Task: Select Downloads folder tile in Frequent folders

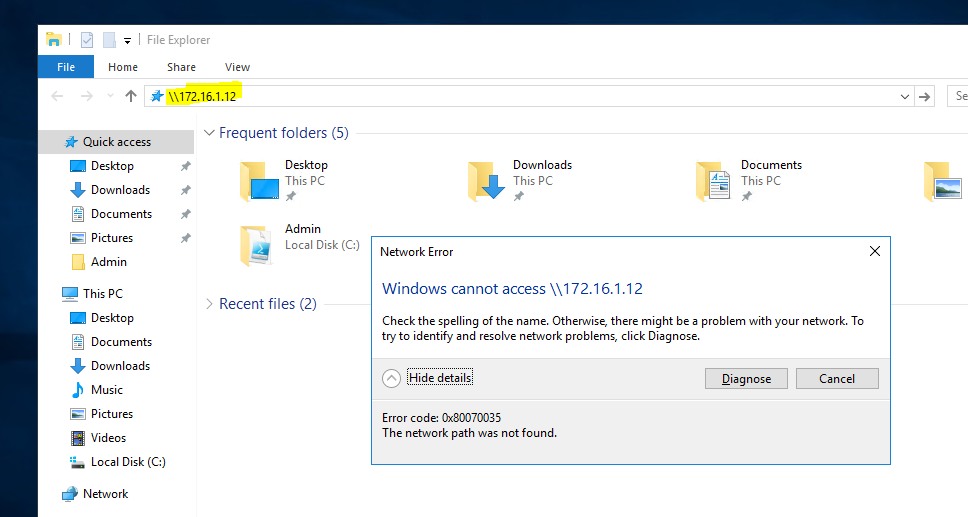Action: coord(520,181)
